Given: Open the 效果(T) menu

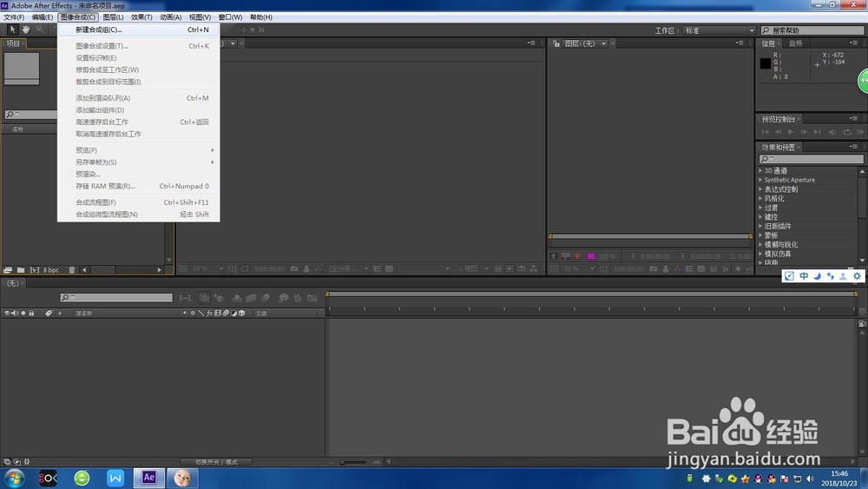Looking at the screenshot, I should 141,17.
